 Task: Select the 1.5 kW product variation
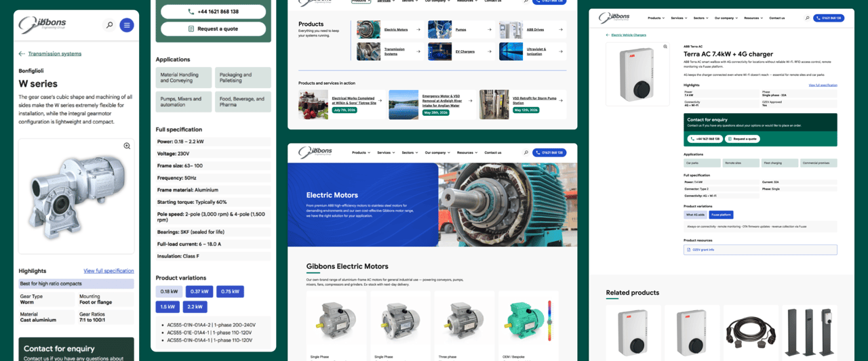tap(167, 307)
